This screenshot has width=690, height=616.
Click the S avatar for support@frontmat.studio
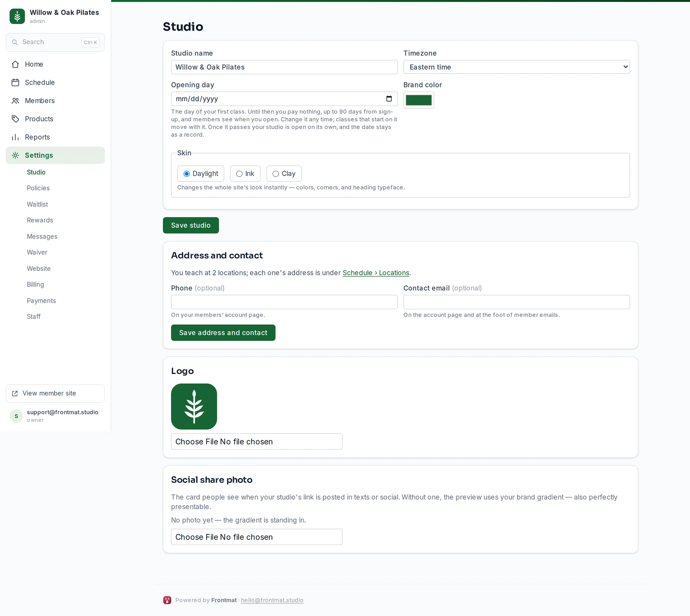pyautogui.click(x=16, y=416)
